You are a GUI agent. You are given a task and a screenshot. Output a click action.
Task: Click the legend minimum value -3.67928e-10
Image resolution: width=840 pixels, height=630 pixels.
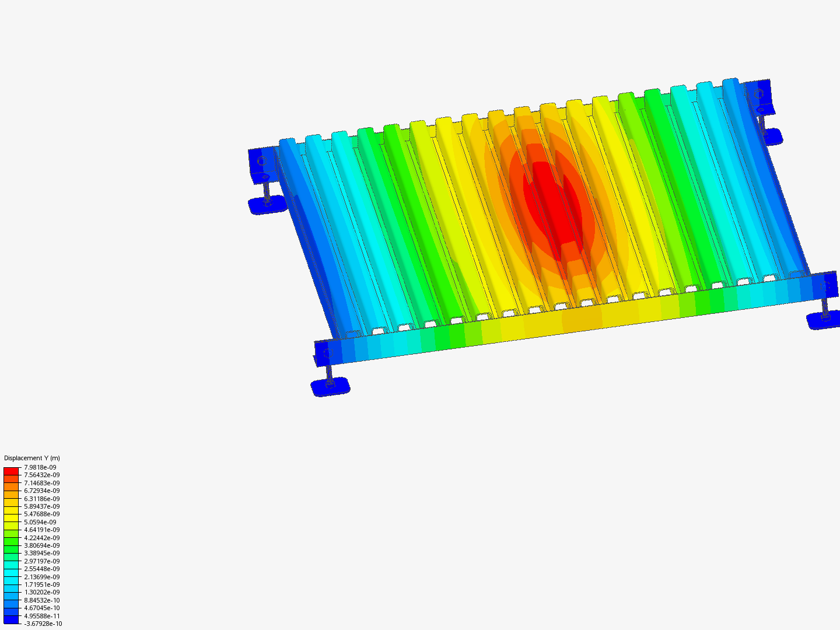(x=43, y=624)
